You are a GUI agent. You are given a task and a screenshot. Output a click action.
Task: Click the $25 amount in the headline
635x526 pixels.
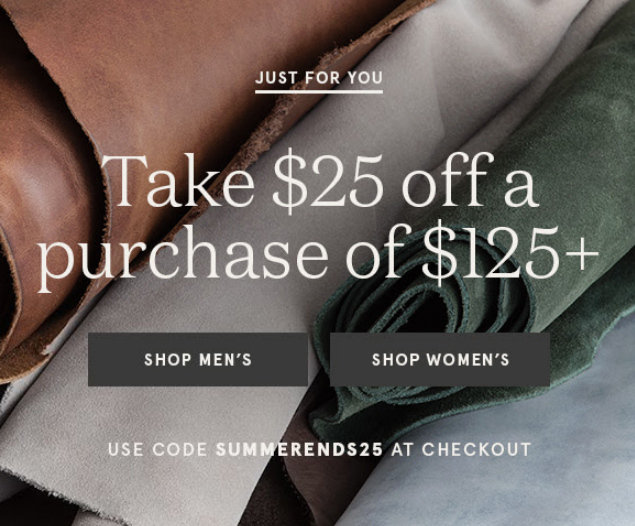(327, 183)
